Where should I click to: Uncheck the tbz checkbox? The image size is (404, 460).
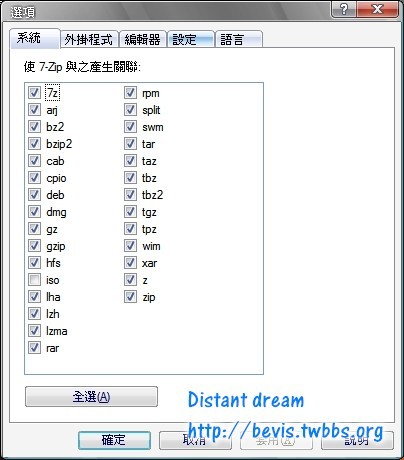tap(130, 178)
